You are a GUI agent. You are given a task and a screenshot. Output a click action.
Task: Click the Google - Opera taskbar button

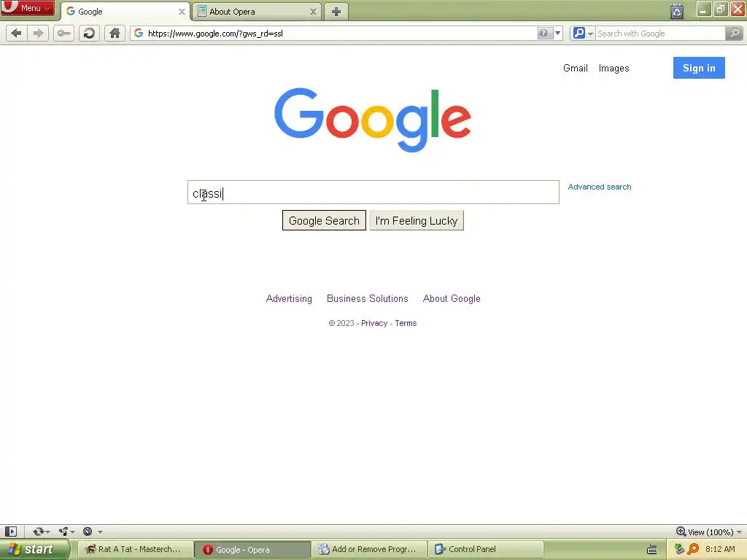pyautogui.click(x=252, y=550)
